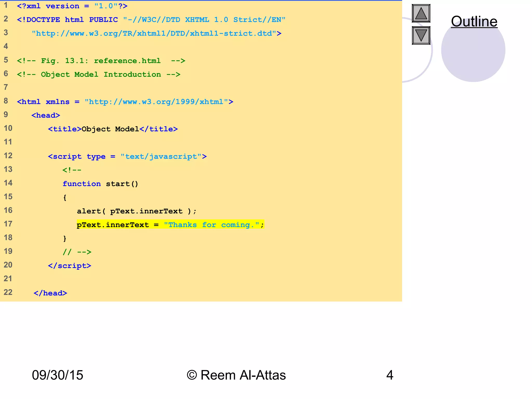The width and height of the screenshot is (532, 399).
Task: Click the alert( pText.innerText ) statement
Action: [136, 211]
